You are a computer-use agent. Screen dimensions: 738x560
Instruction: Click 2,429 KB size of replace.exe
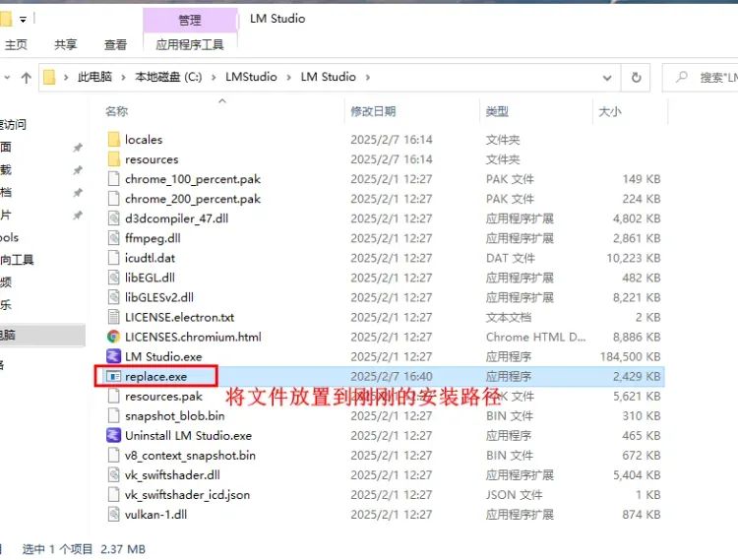click(637, 377)
